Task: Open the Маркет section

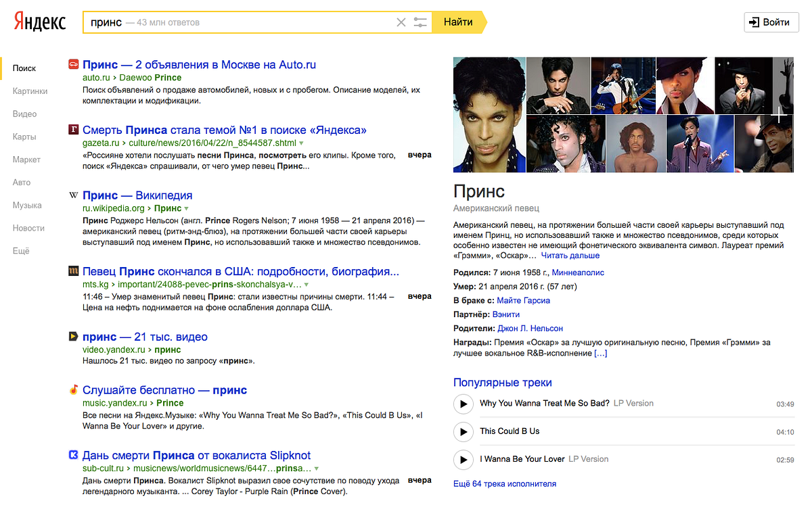Action: click(x=26, y=160)
